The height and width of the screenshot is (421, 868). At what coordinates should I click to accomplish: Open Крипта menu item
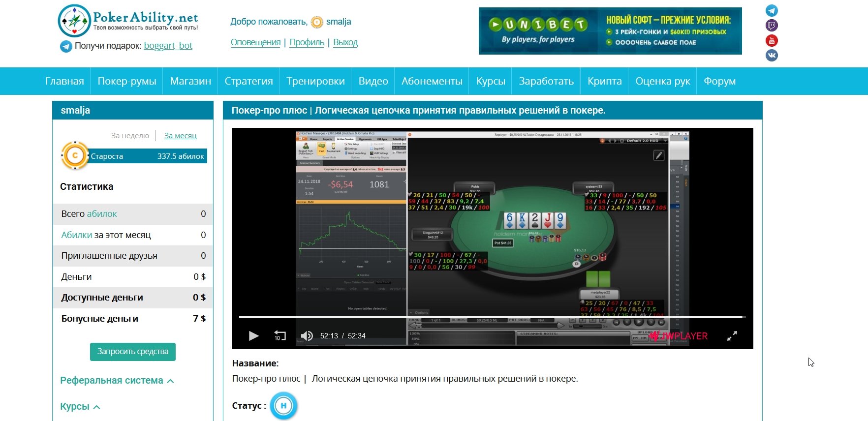604,81
